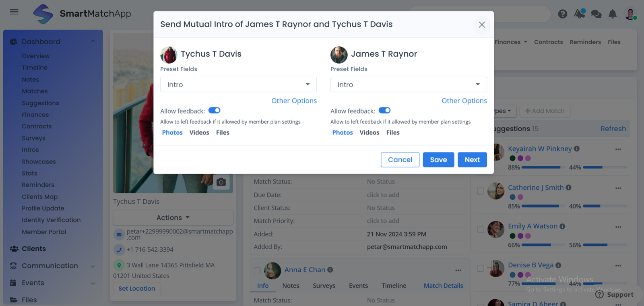Click info icon beside Anna E Chan
The width and height of the screenshot is (644, 306).
pyautogui.click(x=330, y=270)
